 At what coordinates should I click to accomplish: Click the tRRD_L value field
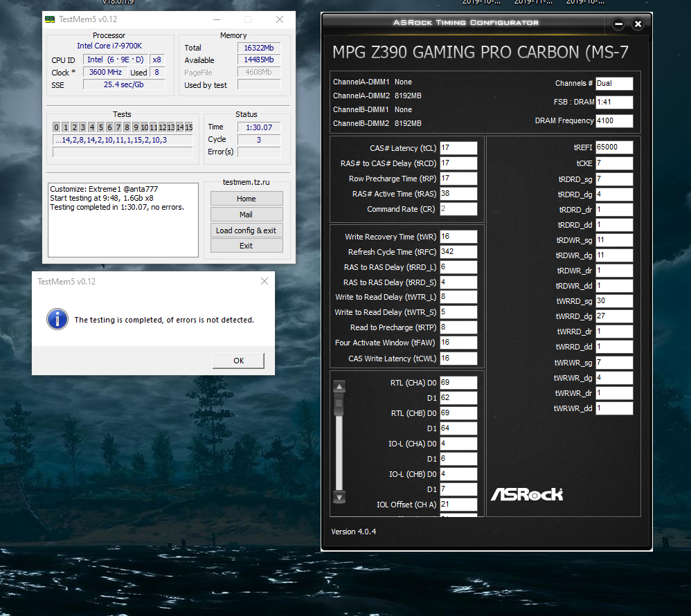pyautogui.click(x=458, y=267)
